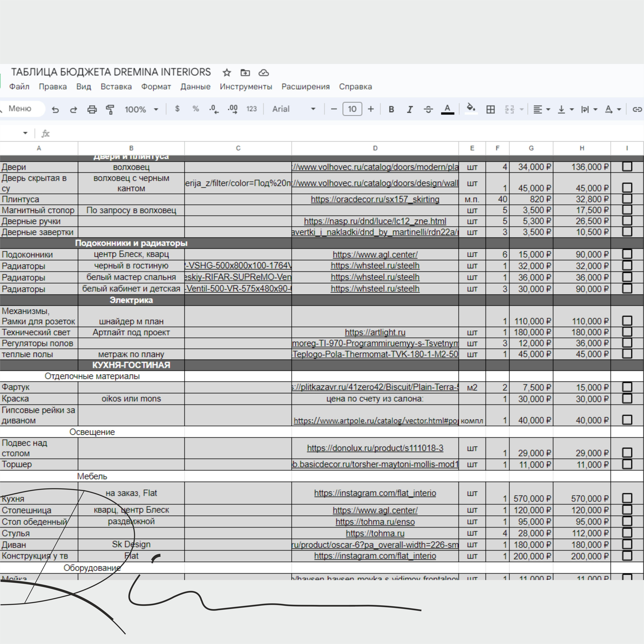644x644 pixels.
Task: Click the font size field
Action: pos(352,109)
